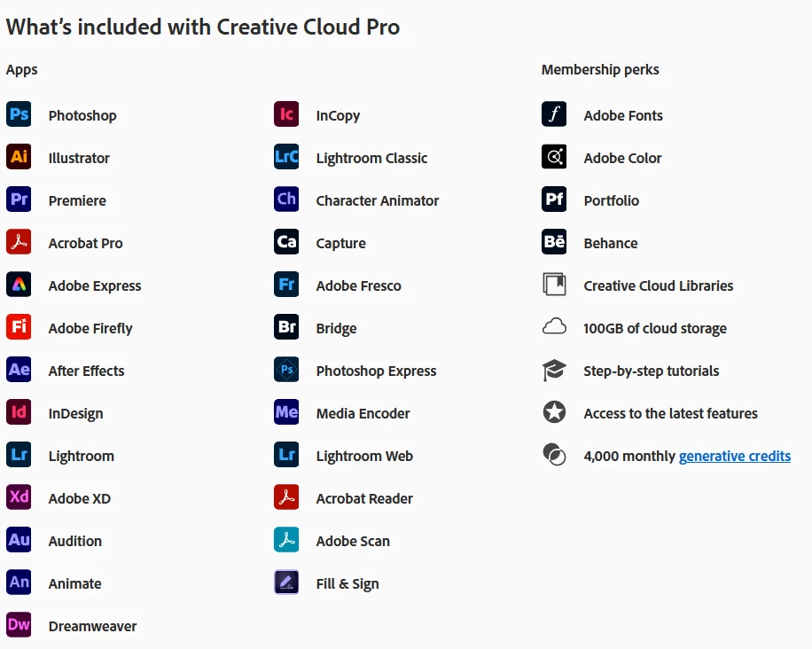Click the Lightroom Classic label
The width and height of the screenshot is (812, 649).
371,158
